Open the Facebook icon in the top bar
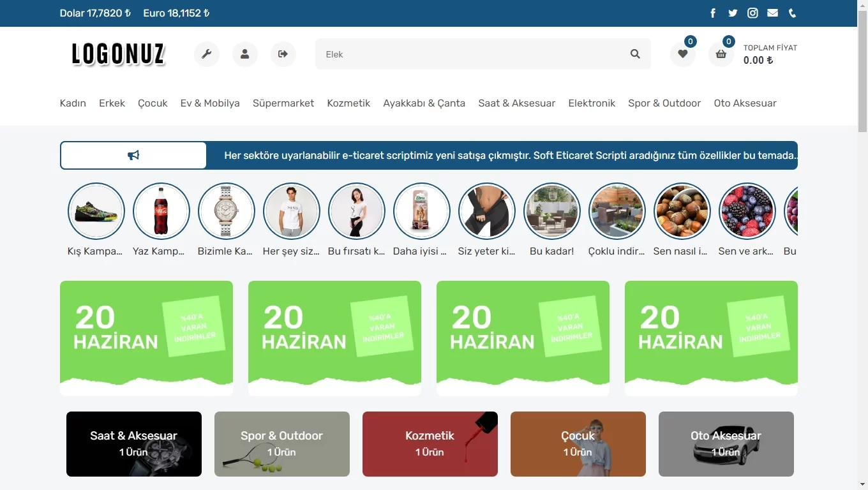The height and width of the screenshot is (490, 868). point(712,13)
